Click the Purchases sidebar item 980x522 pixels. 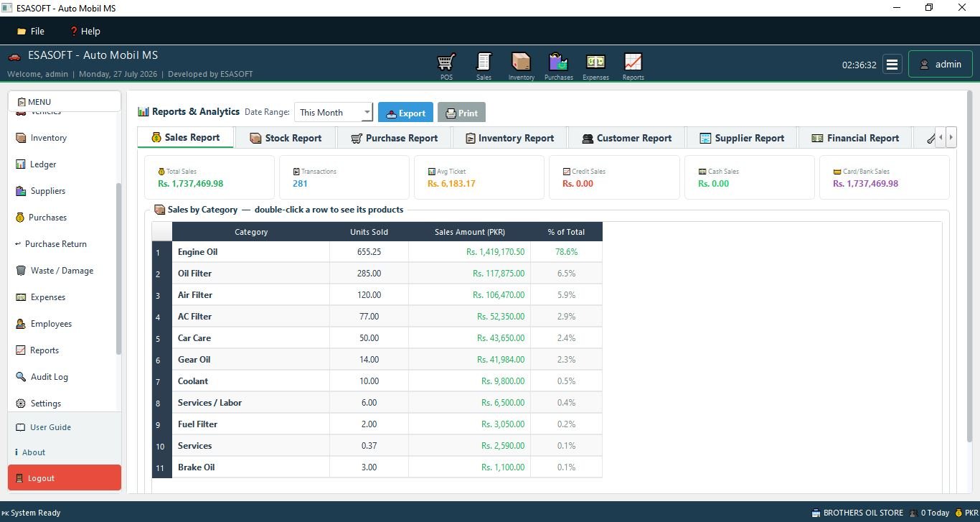[41, 218]
